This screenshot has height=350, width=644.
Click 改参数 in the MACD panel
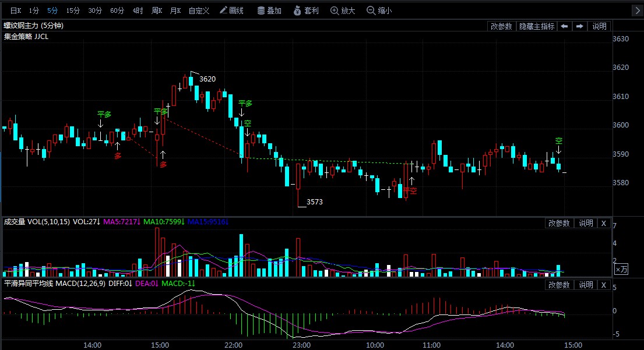[559, 285]
